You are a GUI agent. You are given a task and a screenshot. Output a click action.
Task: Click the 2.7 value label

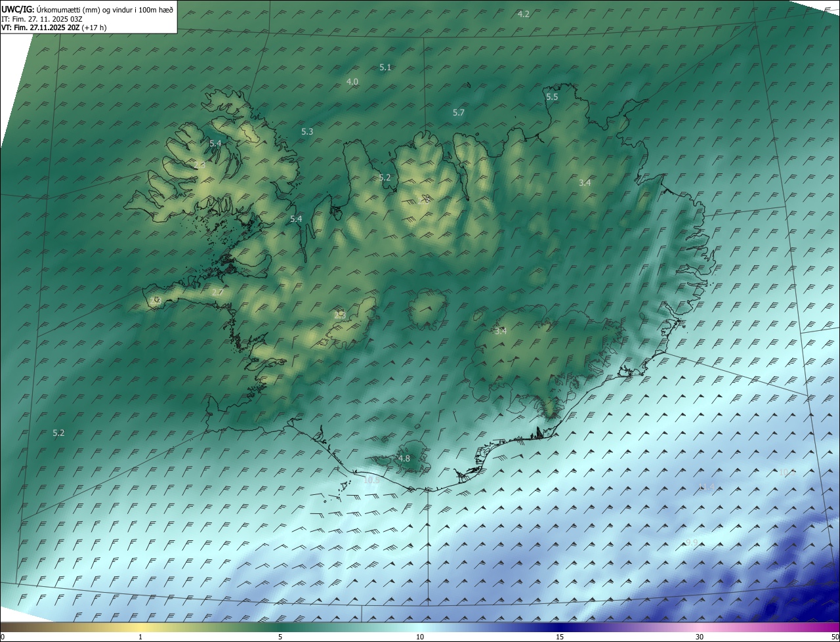tap(218, 292)
